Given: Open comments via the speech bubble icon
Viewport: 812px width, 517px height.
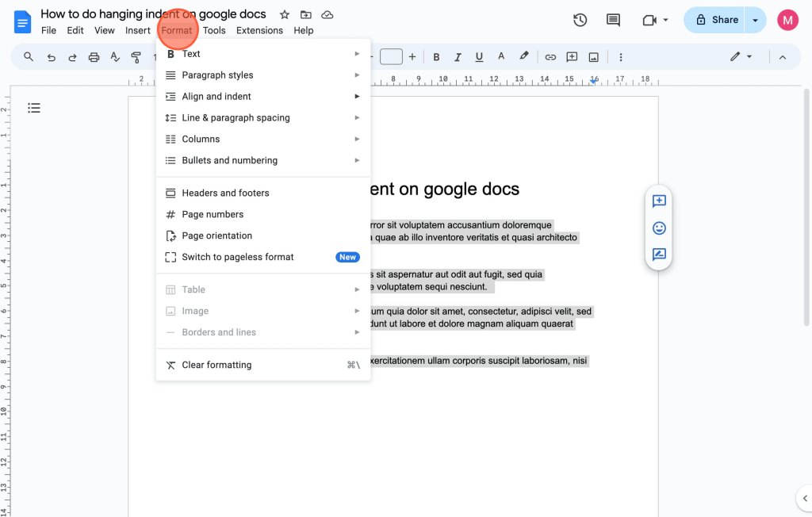Looking at the screenshot, I should (x=613, y=20).
